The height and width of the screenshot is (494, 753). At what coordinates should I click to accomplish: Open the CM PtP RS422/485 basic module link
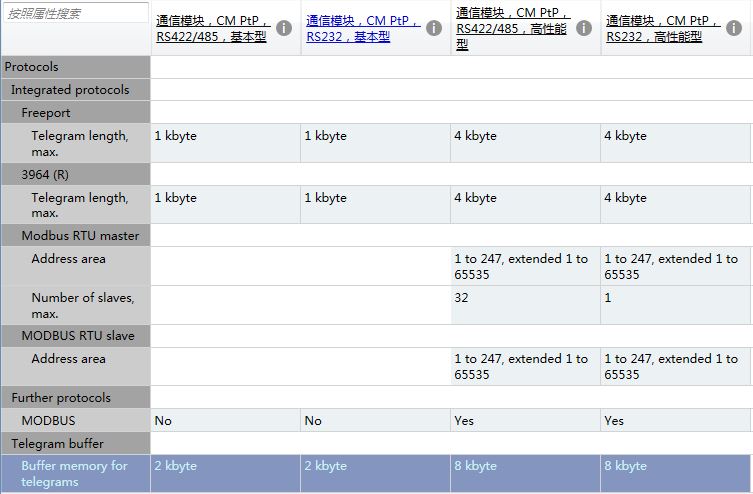(x=213, y=28)
